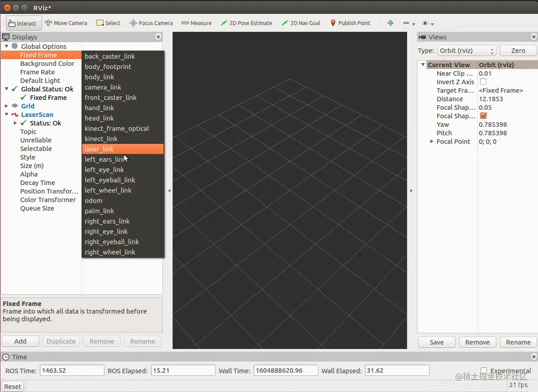Select kinect_frame_optical frame option
Screen dimensions: 538x392
123,129
